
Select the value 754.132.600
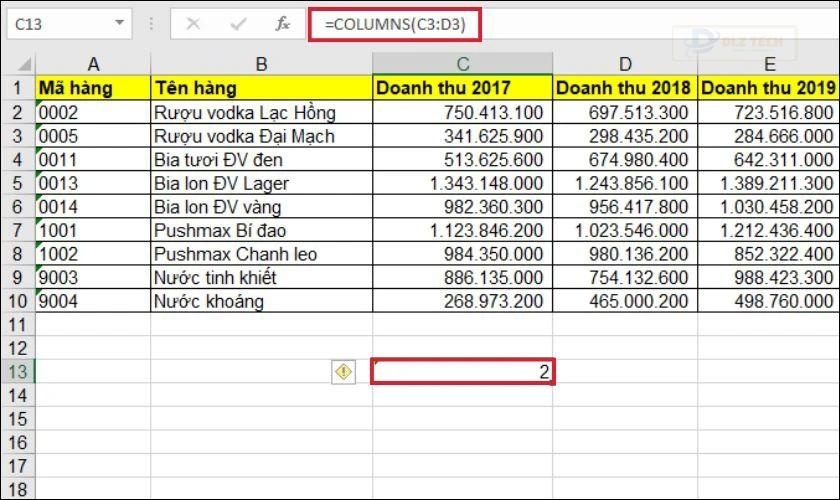point(625,278)
